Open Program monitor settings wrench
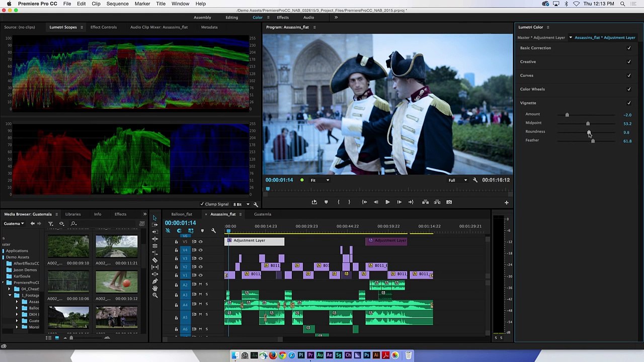Viewport: 644px width, 362px height. pyautogui.click(x=475, y=180)
